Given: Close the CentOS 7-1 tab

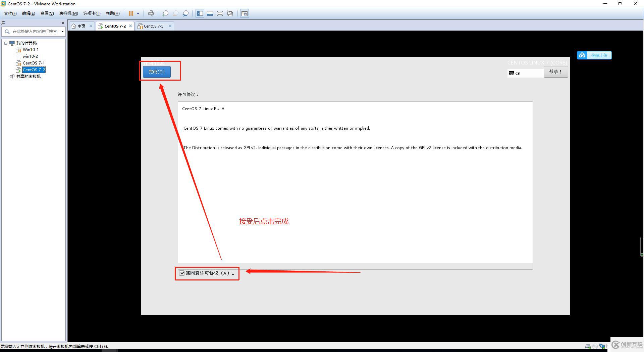Looking at the screenshot, I should [170, 26].
